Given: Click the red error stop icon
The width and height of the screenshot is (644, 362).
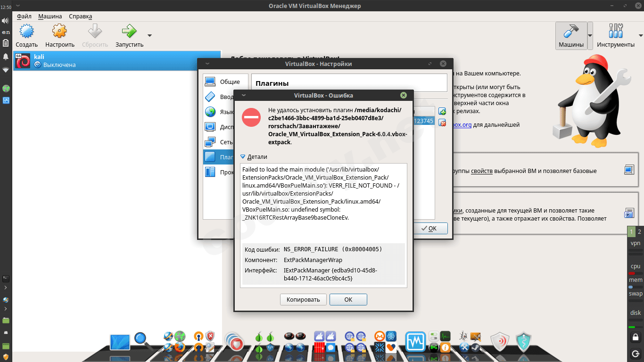Looking at the screenshot, I should (x=251, y=117).
